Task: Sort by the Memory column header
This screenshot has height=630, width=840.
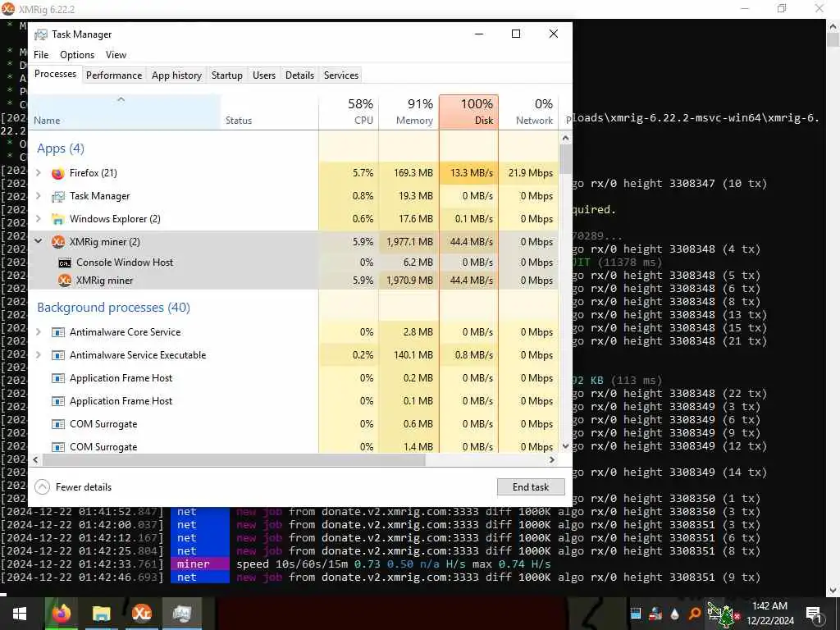Action: point(409,112)
